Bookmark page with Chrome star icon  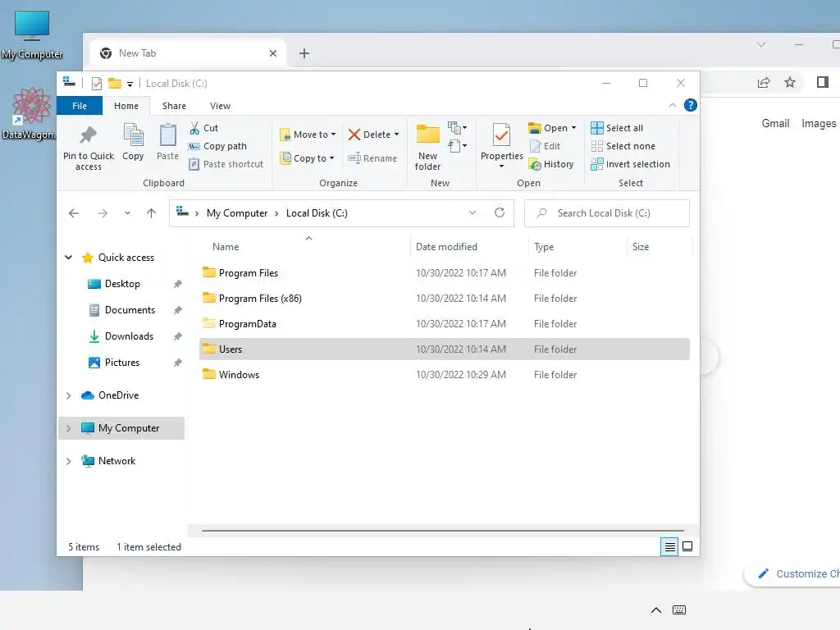790,82
